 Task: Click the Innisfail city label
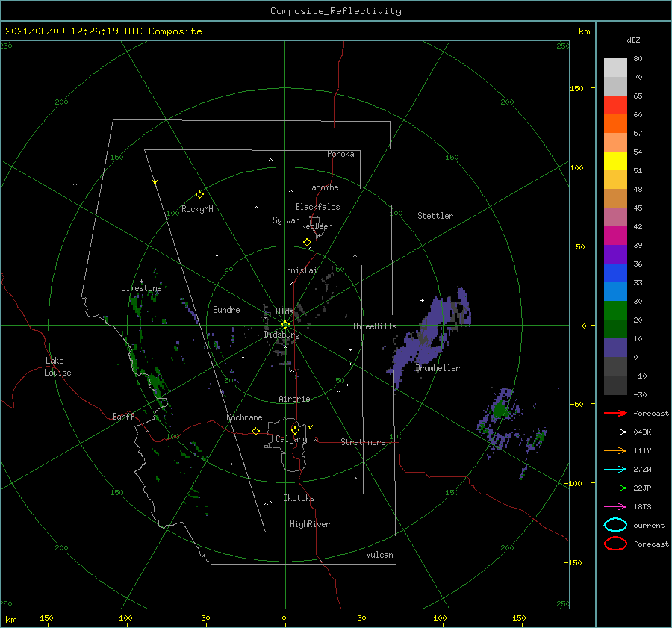click(x=302, y=270)
